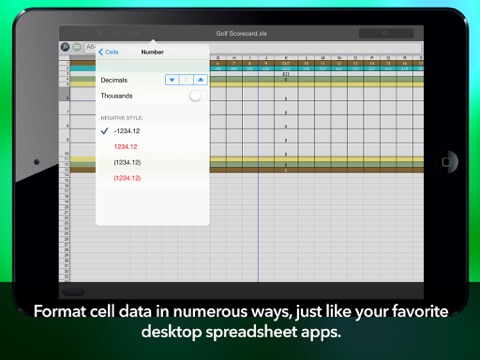
Task: Tap the Golf Scorecard.xls title
Action: 241,33
